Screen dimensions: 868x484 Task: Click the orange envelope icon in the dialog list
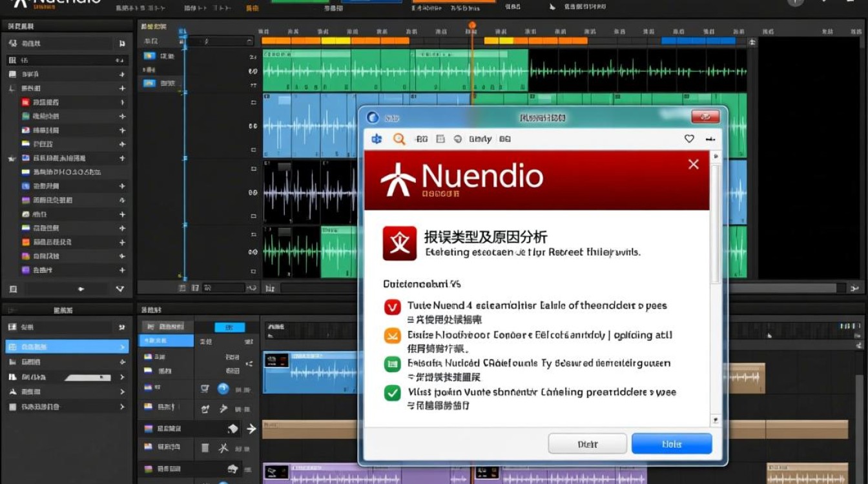point(392,336)
